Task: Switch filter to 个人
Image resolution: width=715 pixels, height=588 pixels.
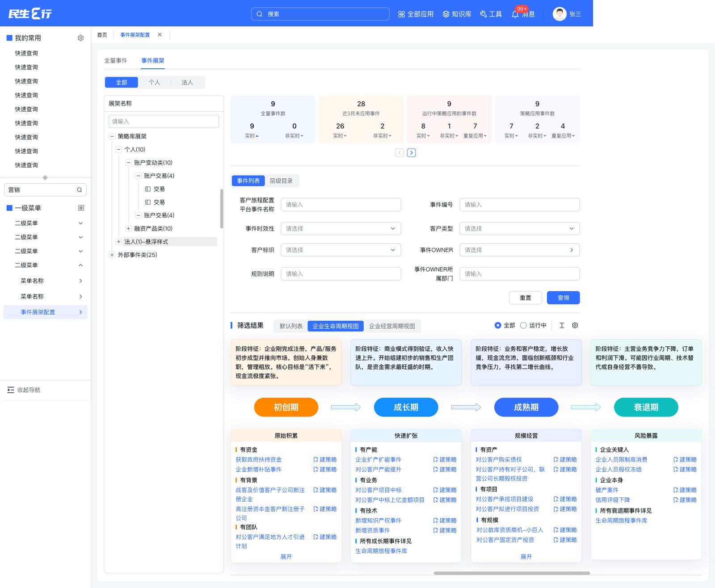Action: coord(155,82)
